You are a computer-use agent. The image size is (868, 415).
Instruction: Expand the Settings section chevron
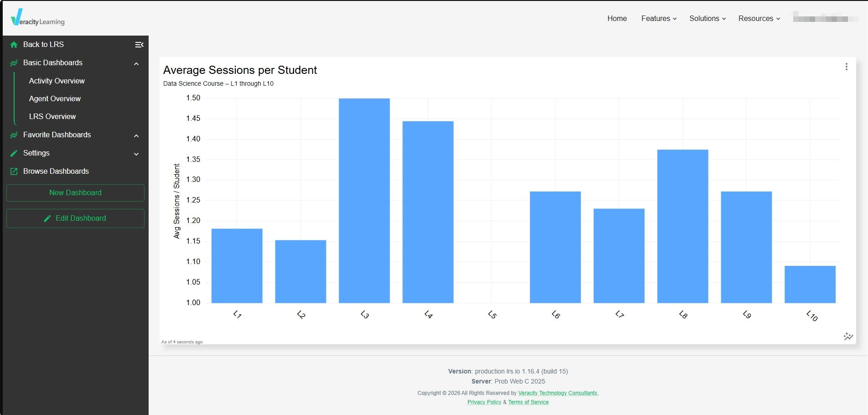pos(136,154)
